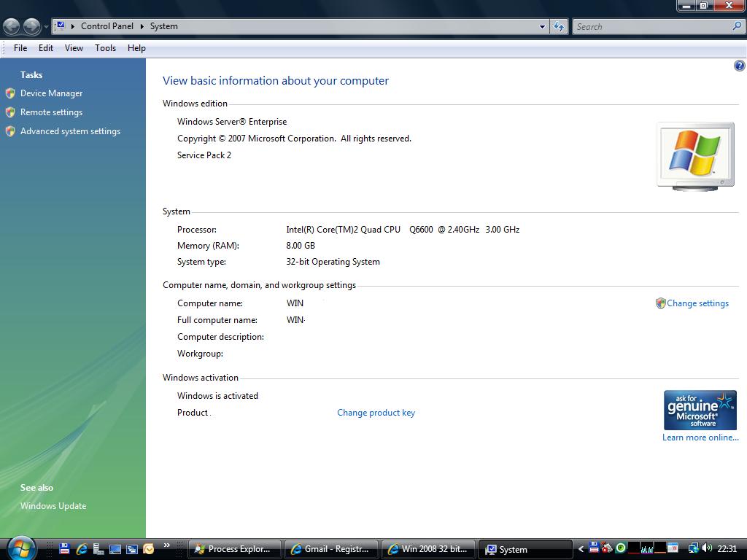Open the network connection tray icon

tap(694, 548)
